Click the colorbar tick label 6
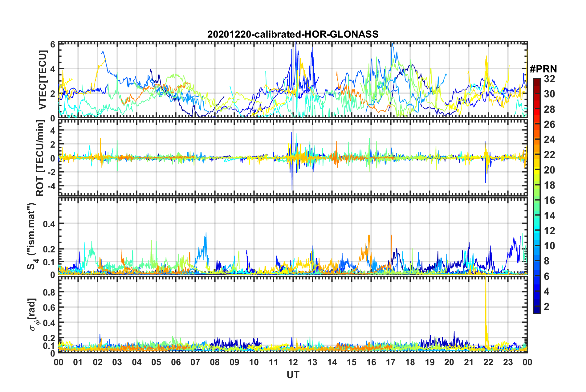The width and height of the screenshot is (586, 392). point(547,276)
